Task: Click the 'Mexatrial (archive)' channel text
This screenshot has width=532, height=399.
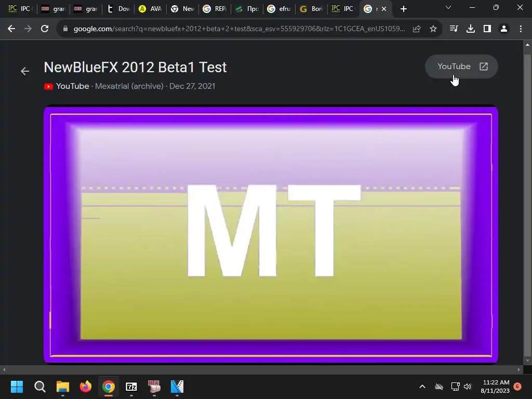Action: (129, 86)
